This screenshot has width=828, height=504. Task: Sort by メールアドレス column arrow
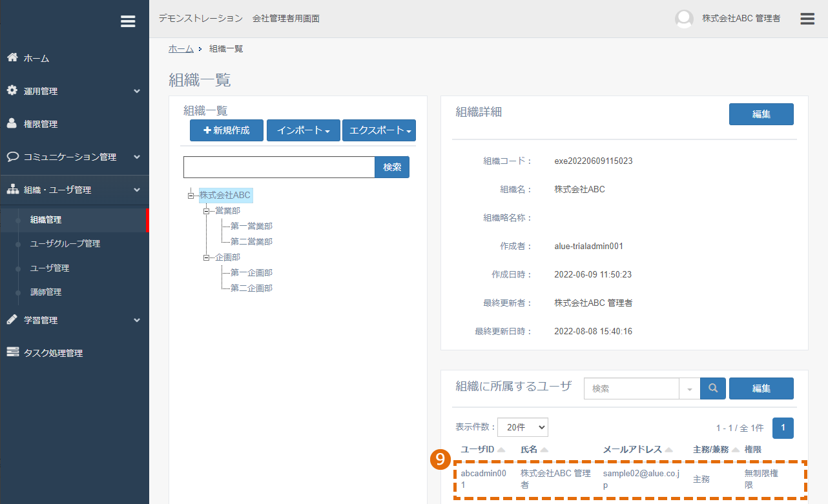(x=668, y=450)
